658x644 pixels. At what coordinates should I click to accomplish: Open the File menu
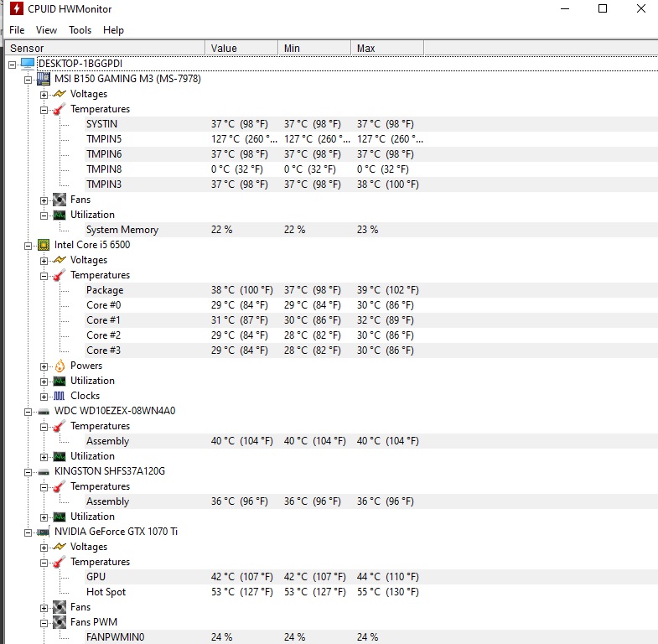click(x=17, y=30)
